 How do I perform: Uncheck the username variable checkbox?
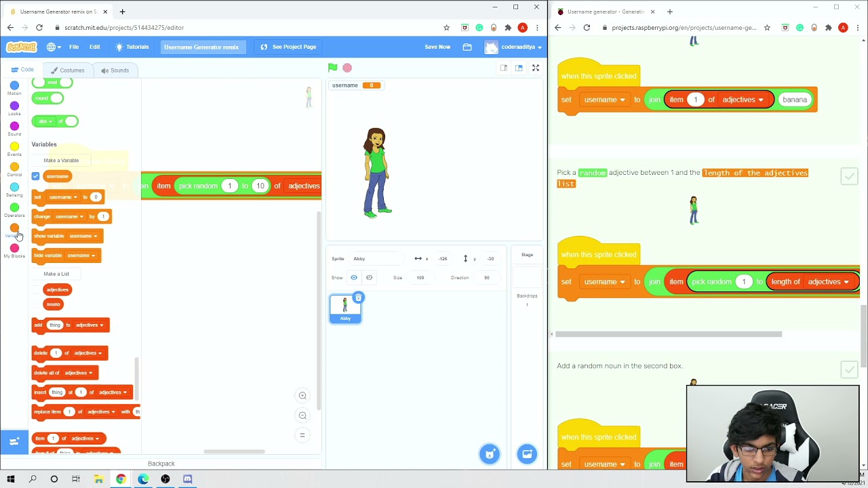coord(35,176)
